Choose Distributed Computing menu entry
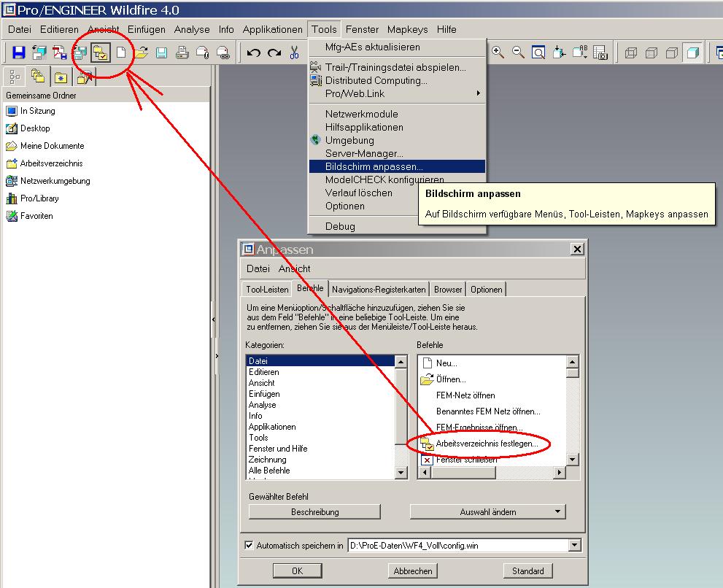 [x=376, y=81]
